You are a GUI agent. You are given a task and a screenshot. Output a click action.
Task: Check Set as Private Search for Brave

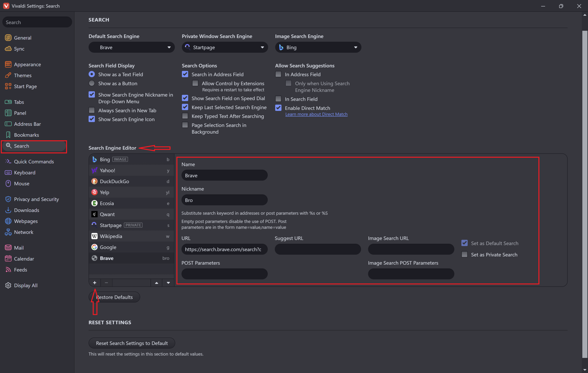[x=464, y=254]
